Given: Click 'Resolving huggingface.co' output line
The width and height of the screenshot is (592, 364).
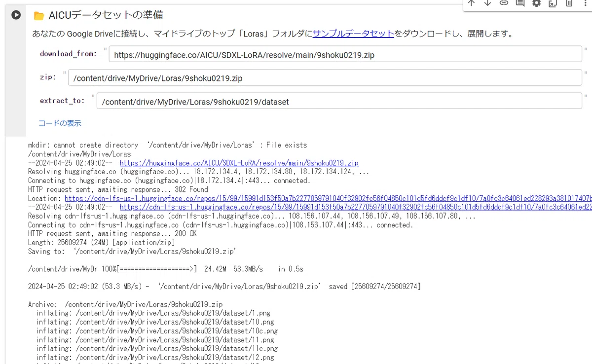Looking at the screenshot, I should point(198,172).
